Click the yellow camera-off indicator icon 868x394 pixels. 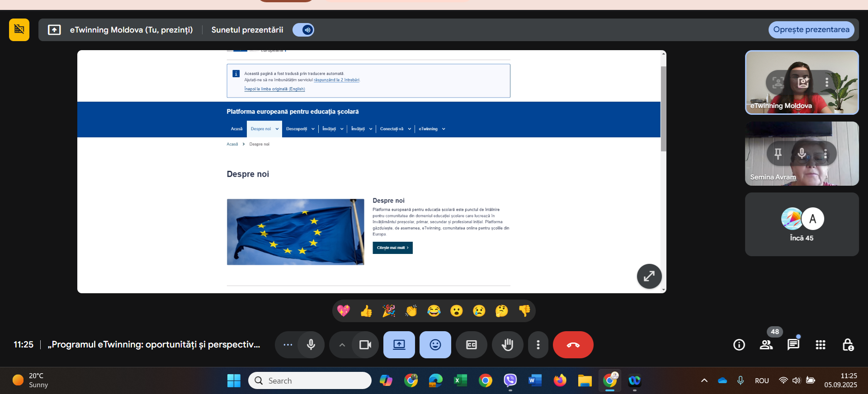click(x=19, y=30)
